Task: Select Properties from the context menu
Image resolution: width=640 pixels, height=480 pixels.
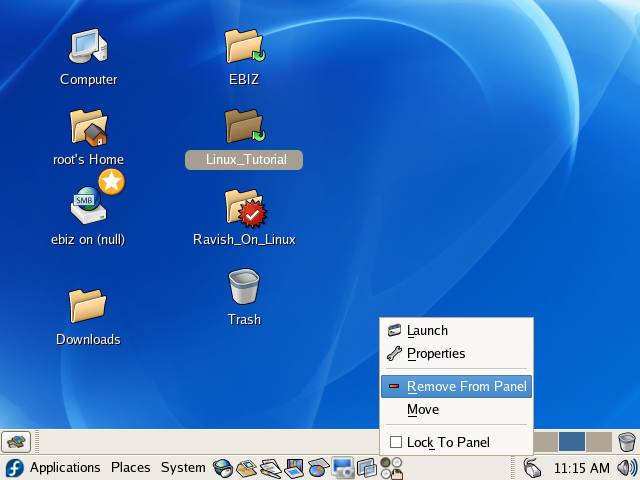Action: [x=436, y=353]
